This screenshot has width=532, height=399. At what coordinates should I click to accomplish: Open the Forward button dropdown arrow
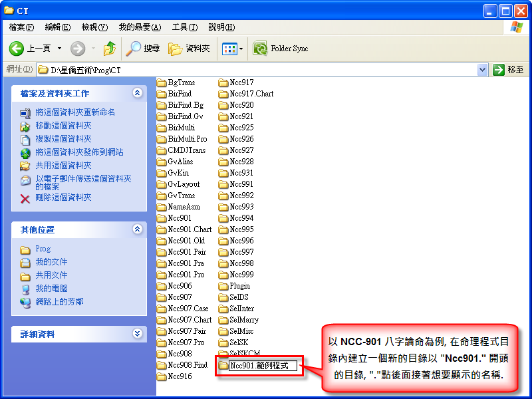(x=93, y=49)
